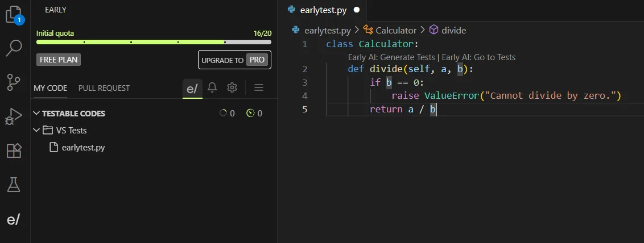The height and width of the screenshot is (243, 644).
Task: Click the Python icon in earlytest.py tab
Action: point(292,10)
